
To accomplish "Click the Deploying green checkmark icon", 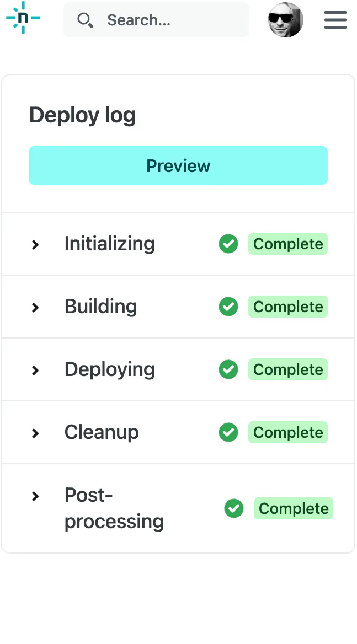I will pos(228,369).
